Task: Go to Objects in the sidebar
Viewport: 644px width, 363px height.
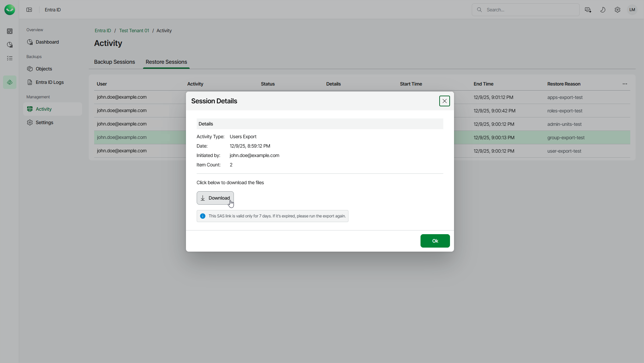Action: (x=44, y=69)
